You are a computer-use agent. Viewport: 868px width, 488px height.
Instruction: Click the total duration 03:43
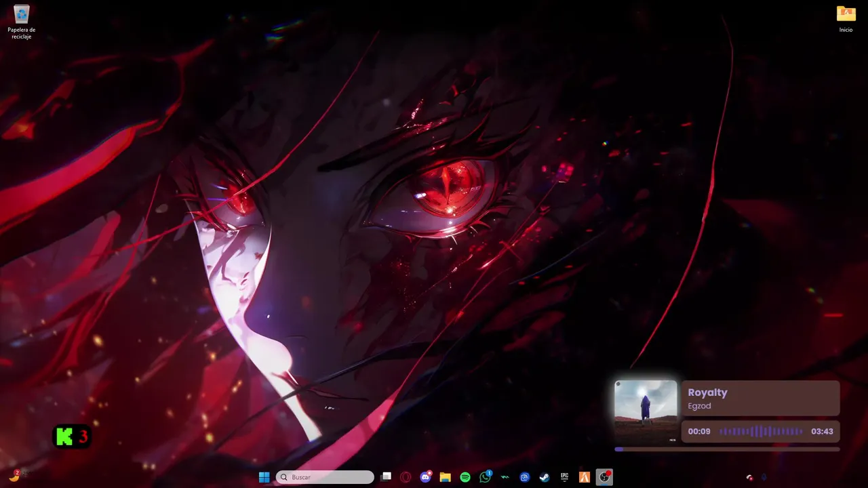[x=822, y=431]
